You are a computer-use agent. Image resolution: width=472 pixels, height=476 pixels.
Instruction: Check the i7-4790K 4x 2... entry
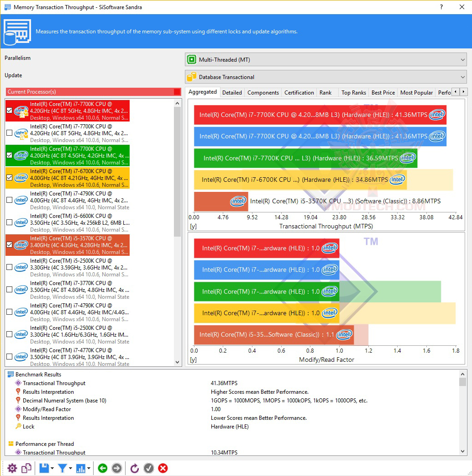tap(10, 200)
